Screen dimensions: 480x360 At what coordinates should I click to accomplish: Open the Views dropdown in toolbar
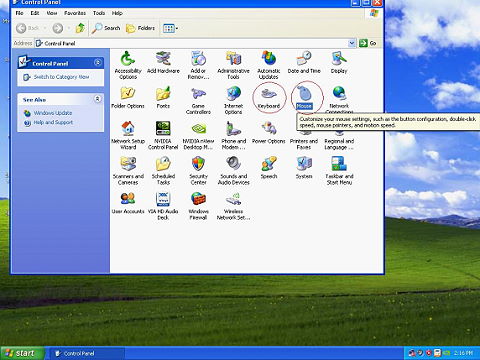tap(170, 28)
